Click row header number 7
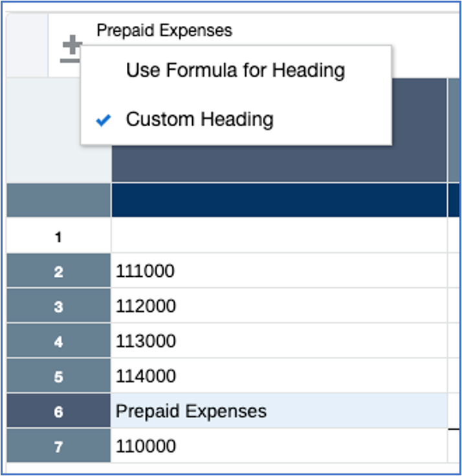Screen dimensions: 462x476 pyautogui.click(x=58, y=446)
